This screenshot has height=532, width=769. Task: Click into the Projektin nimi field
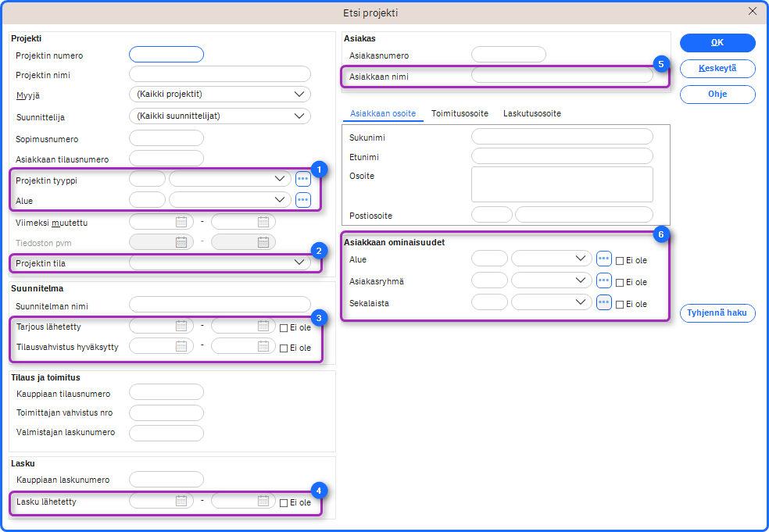(220, 74)
